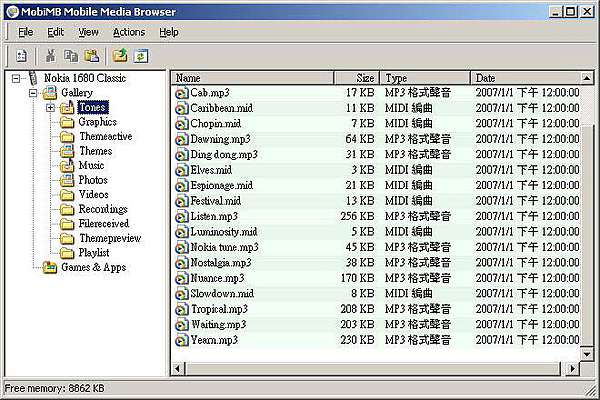Select the Filereceived folder
The image size is (600, 400).
point(104,224)
